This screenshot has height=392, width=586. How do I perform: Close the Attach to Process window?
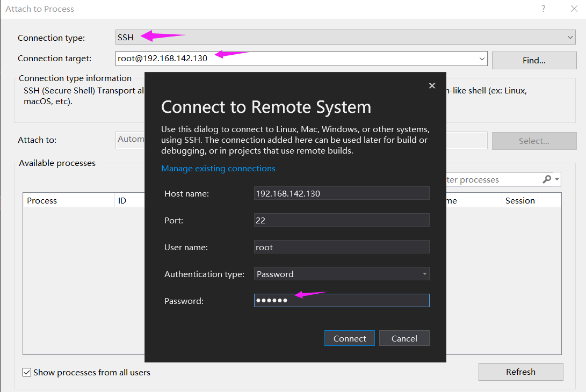574,9
